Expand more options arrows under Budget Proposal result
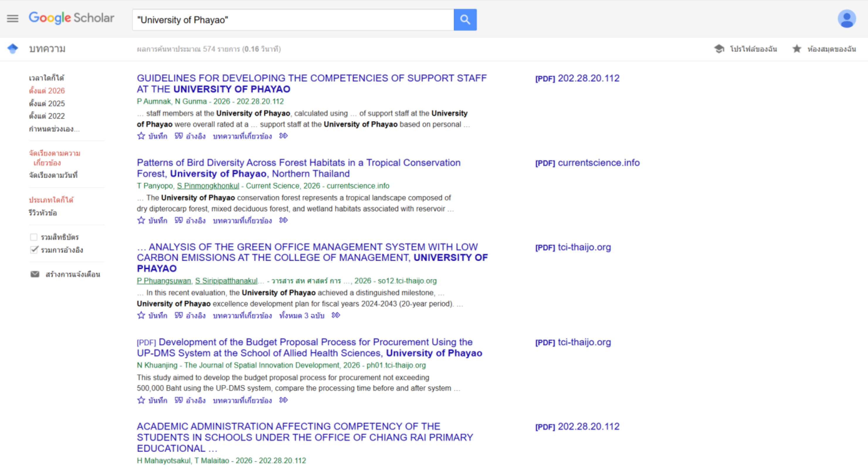 tap(283, 400)
